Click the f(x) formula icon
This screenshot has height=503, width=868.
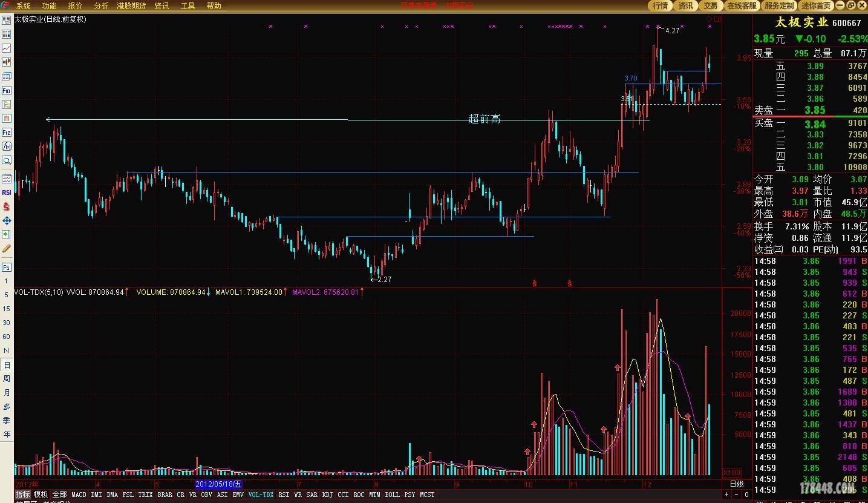(x=7, y=146)
